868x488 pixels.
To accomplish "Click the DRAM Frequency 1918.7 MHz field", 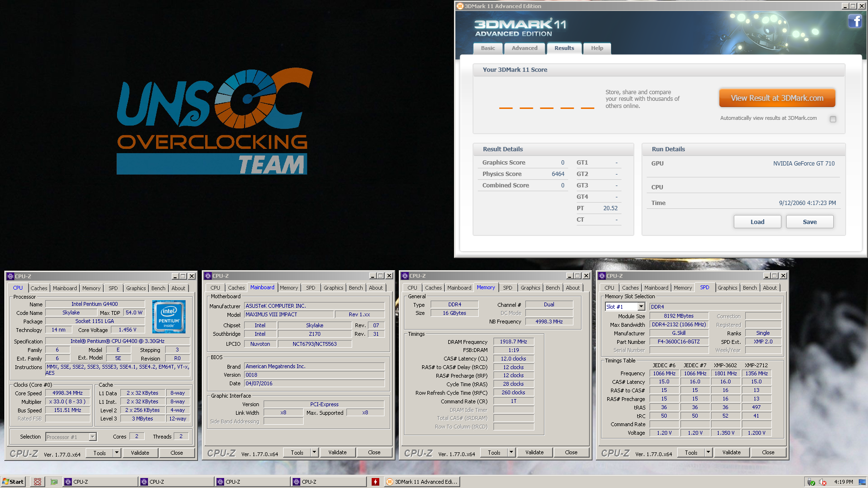I will [x=513, y=342].
